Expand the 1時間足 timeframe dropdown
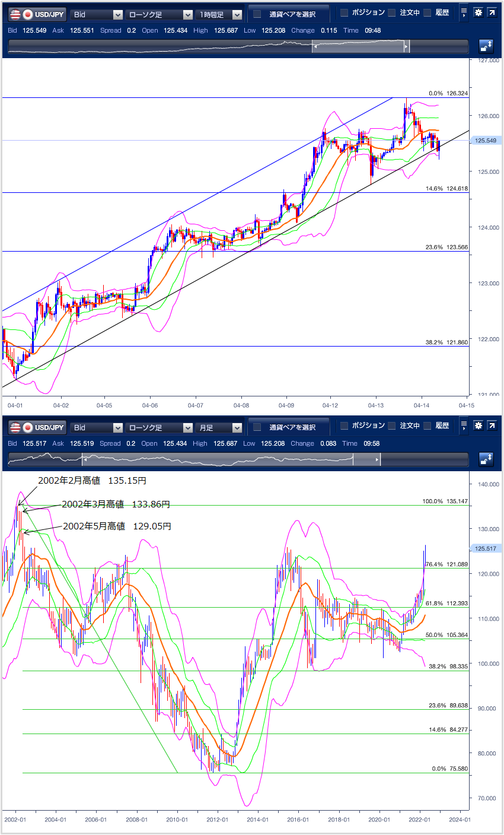The width and height of the screenshot is (504, 835). (x=220, y=14)
